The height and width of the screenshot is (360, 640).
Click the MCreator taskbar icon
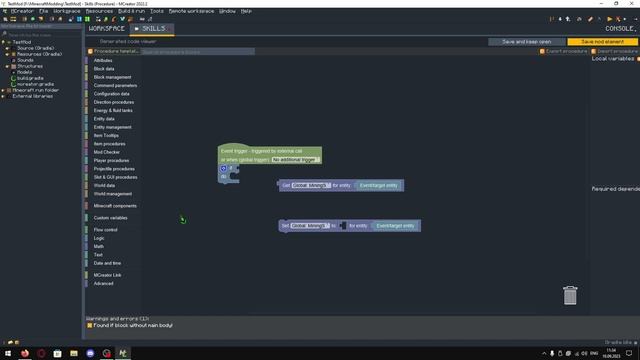coord(123,353)
